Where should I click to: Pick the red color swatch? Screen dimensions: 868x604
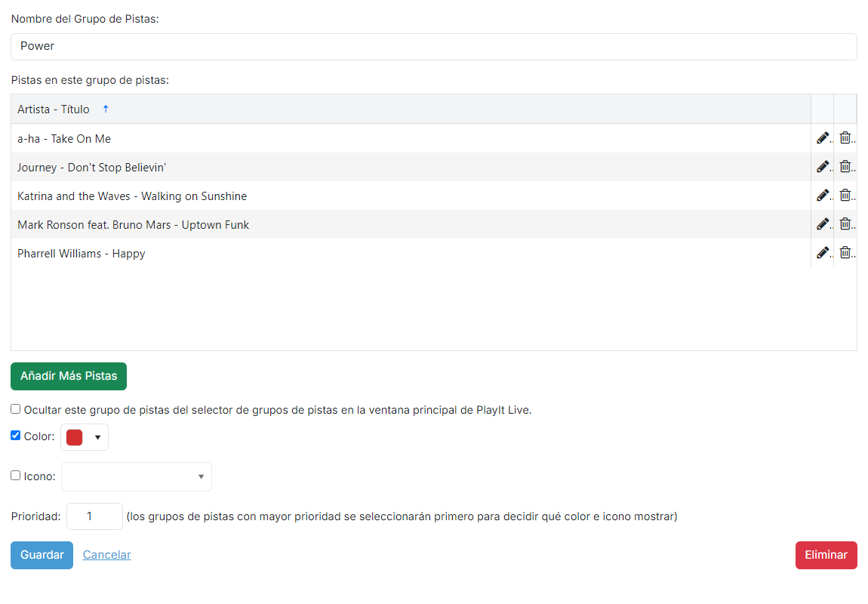(74, 437)
